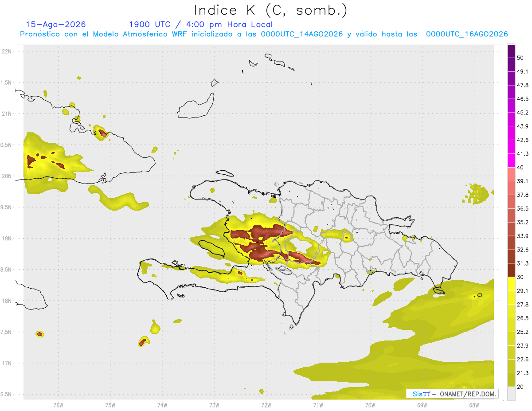The width and height of the screenshot is (532, 411).
Task: Click the color bar value '37.8'
Action: click(x=522, y=195)
